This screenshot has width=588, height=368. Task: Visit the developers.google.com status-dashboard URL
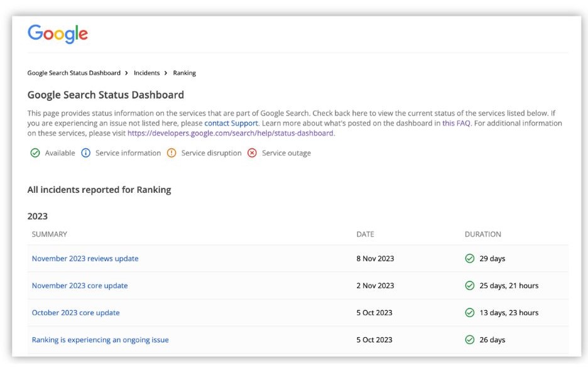point(231,133)
